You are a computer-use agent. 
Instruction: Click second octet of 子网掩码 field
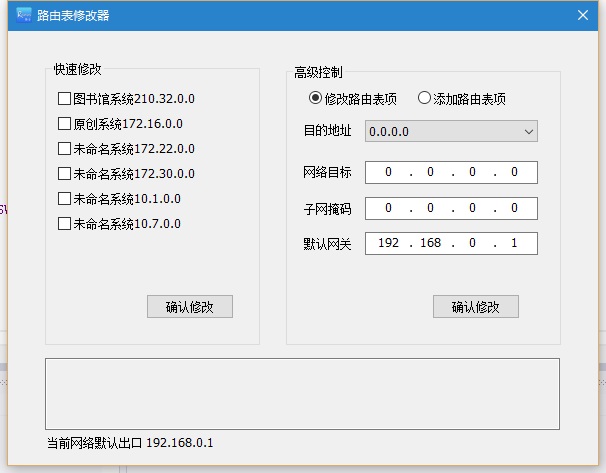[x=431, y=208]
